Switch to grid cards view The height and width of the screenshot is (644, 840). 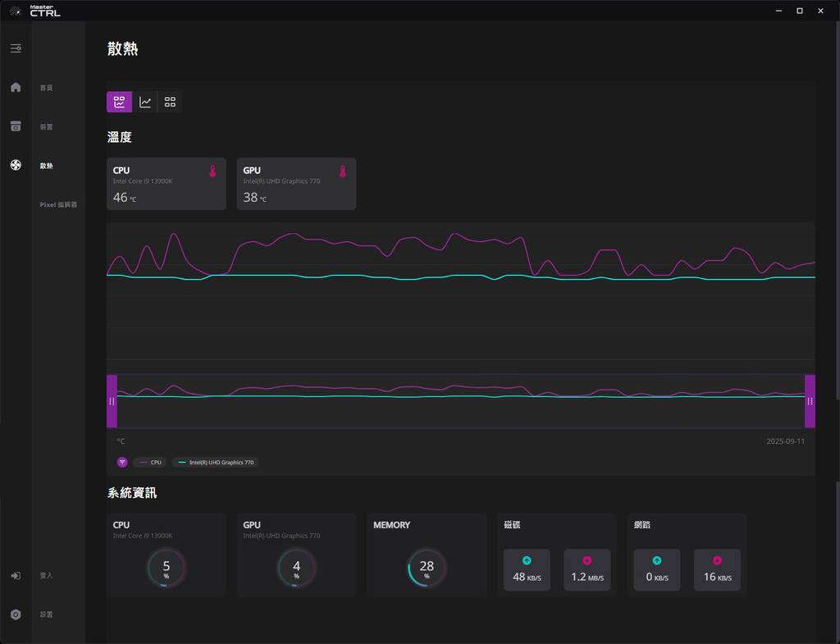point(170,102)
